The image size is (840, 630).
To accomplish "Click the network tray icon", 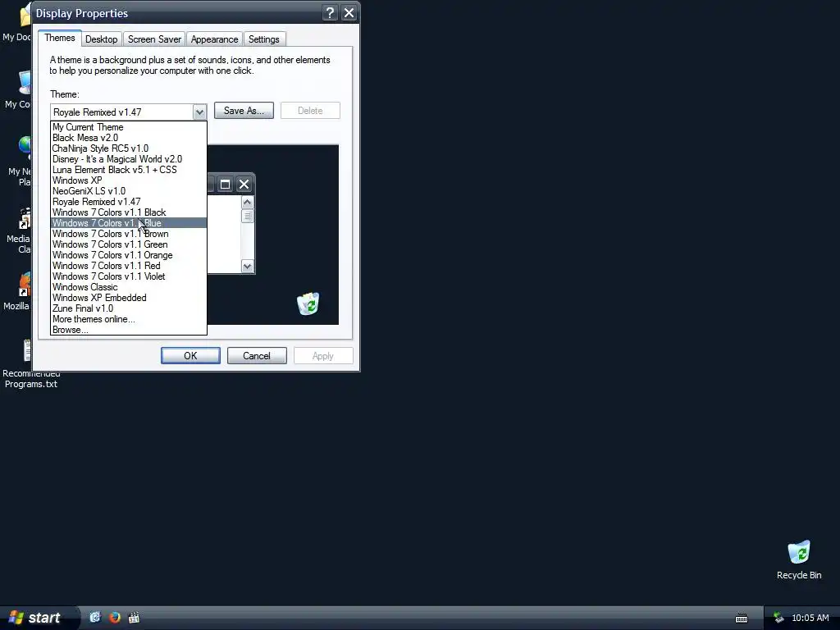I will [778, 618].
